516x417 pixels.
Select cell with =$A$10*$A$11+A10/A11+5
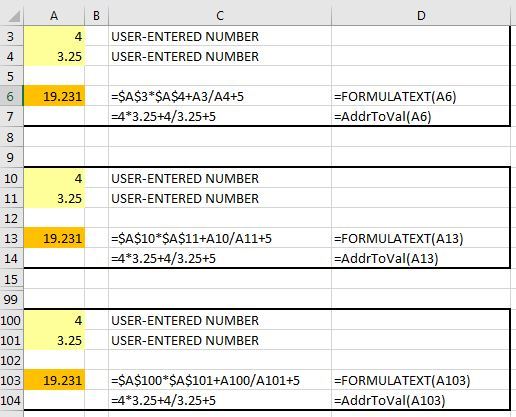220,238
